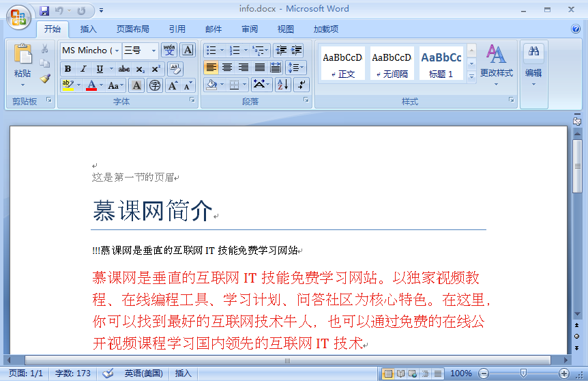Sort text with the A-Z icon
The image size is (588, 381).
[283, 85]
